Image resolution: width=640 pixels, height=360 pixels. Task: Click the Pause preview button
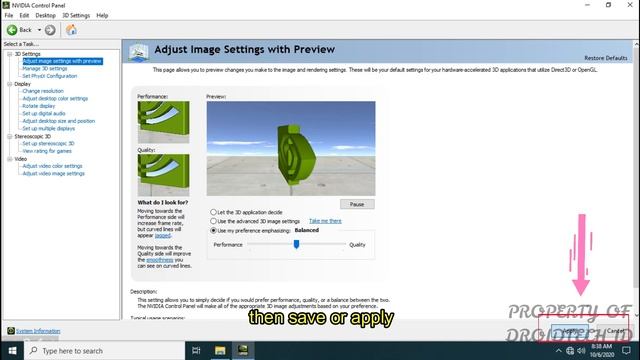click(357, 204)
